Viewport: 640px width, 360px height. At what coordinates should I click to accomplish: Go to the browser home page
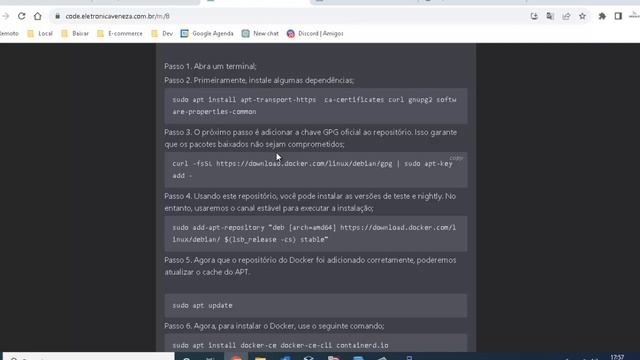tap(38, 16)
